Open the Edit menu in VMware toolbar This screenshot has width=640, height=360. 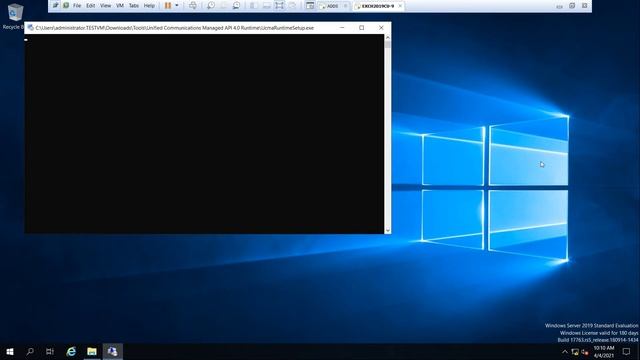pos(91,6)
